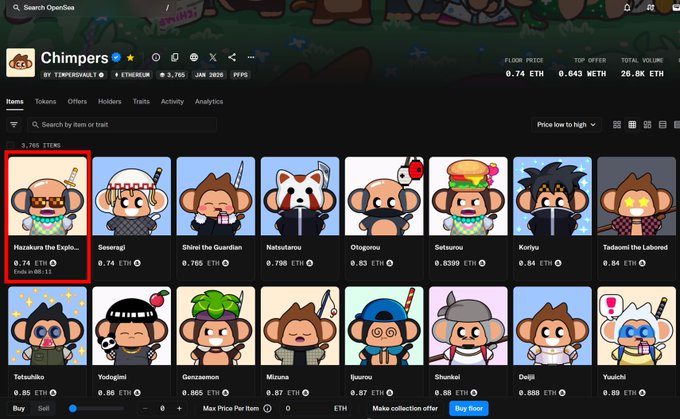
Task: Click the blue verified badge beside Chimpers
Action: 116,57
